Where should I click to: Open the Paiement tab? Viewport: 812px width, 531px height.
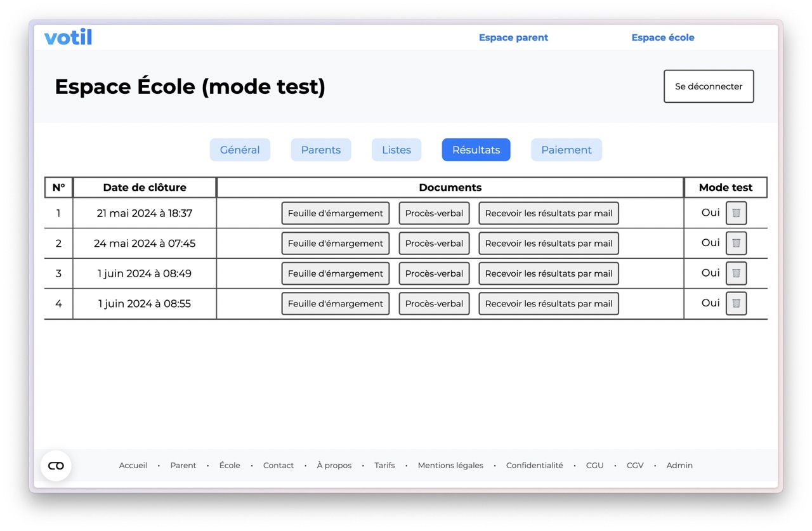click(566, 150)
